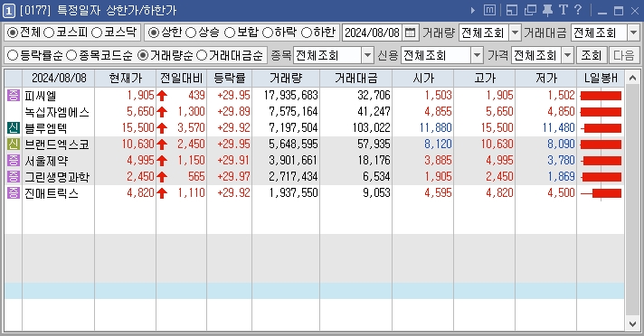Select stock name 브랜드엑스코
644x336 pixels.
point(57,145)
